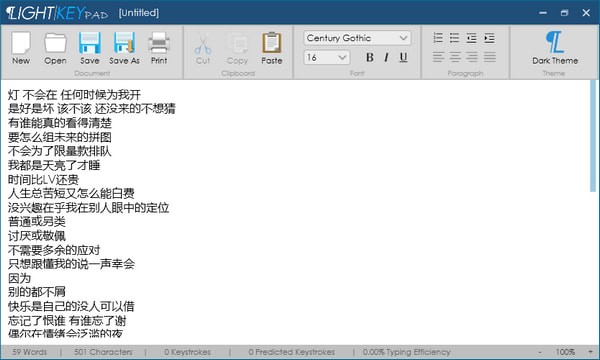Toggle Italic formatting
600x360 pixels.
386,57
